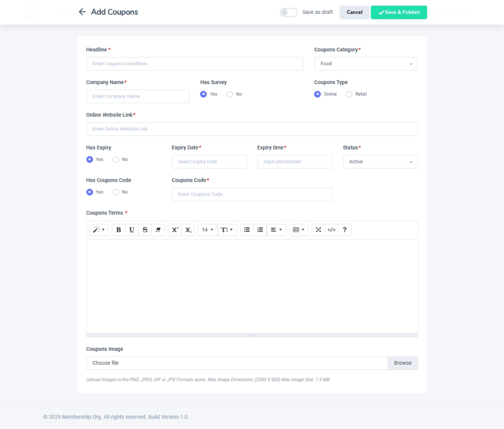Toggle strikethrough formatting
The image size is (504, 429).
[x=145, y=230]
